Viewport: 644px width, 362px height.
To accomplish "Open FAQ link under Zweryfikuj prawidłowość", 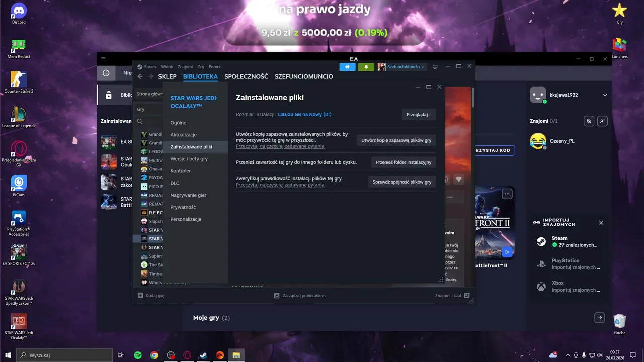I will pyautogui.click(x=280, y=185).
